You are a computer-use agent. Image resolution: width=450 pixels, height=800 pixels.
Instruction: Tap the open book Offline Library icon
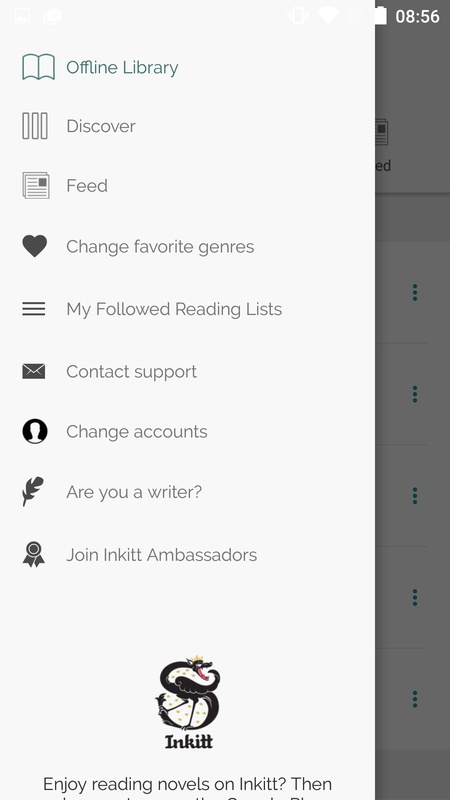(38, 67)
